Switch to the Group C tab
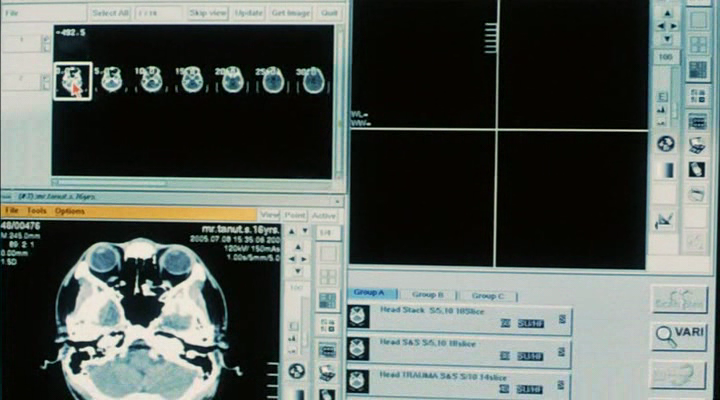The image size is (720, 400). tap(488, 296)
